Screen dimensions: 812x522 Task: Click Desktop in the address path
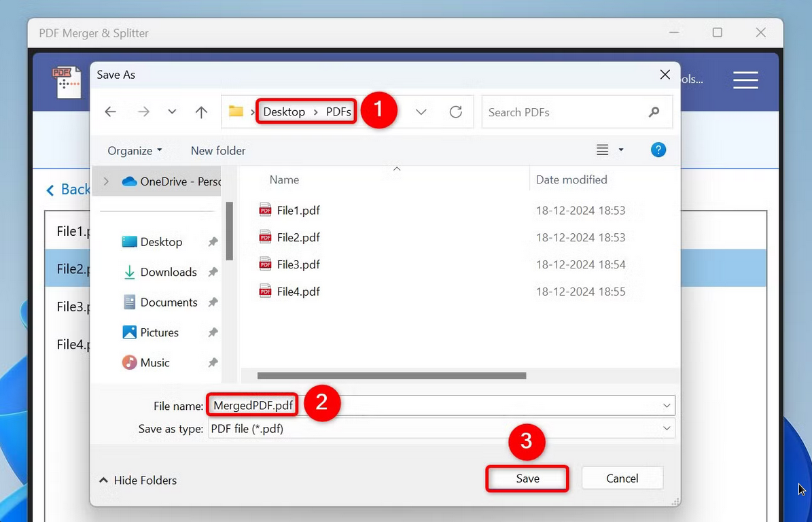(x=284, y=112)
